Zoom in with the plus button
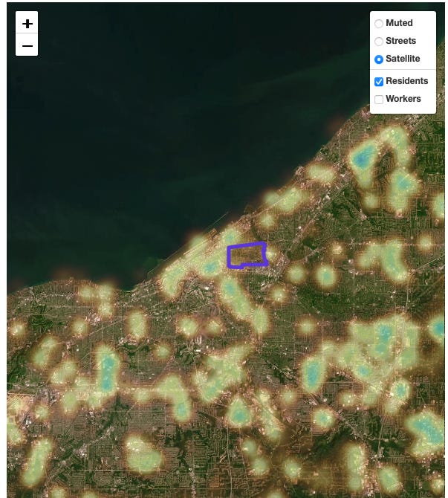448x498 pixels. click(x=27, y=22)
